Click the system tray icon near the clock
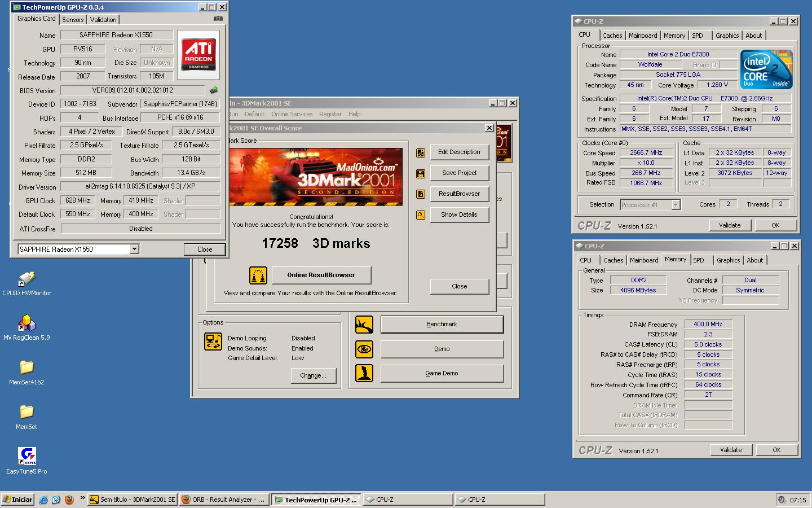 click(781, 500)
